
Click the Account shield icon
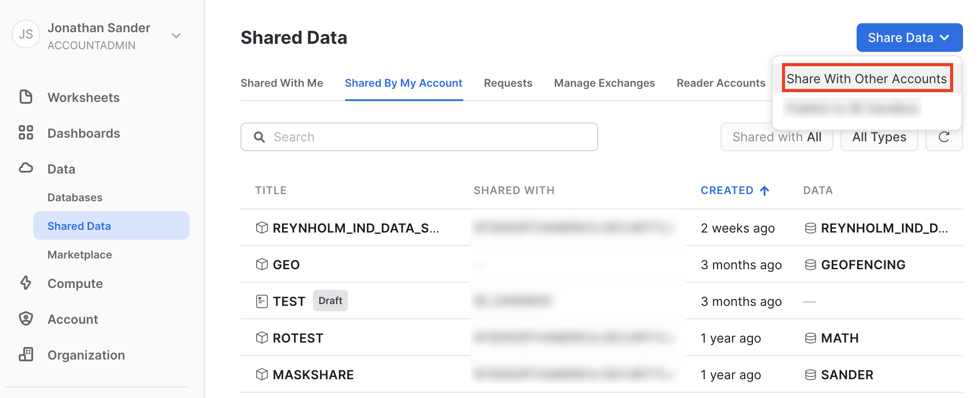tap(26, 318)
